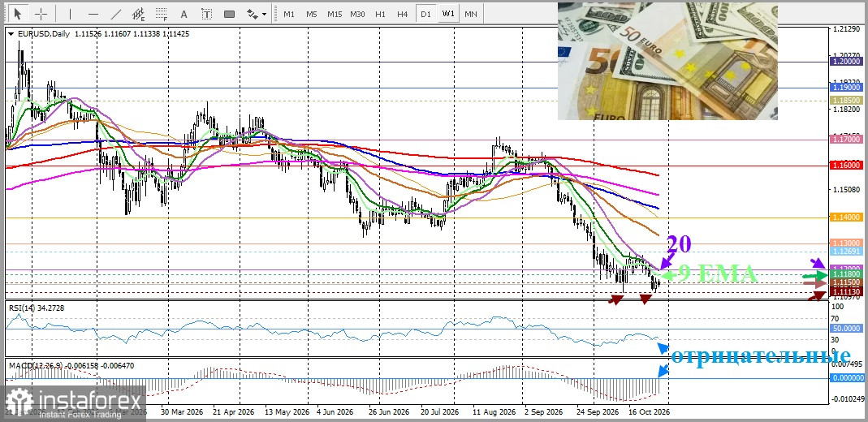Switch chart to W1 weekly timeframe
This screenshot has height=422, width=868.
click(448, 14)
